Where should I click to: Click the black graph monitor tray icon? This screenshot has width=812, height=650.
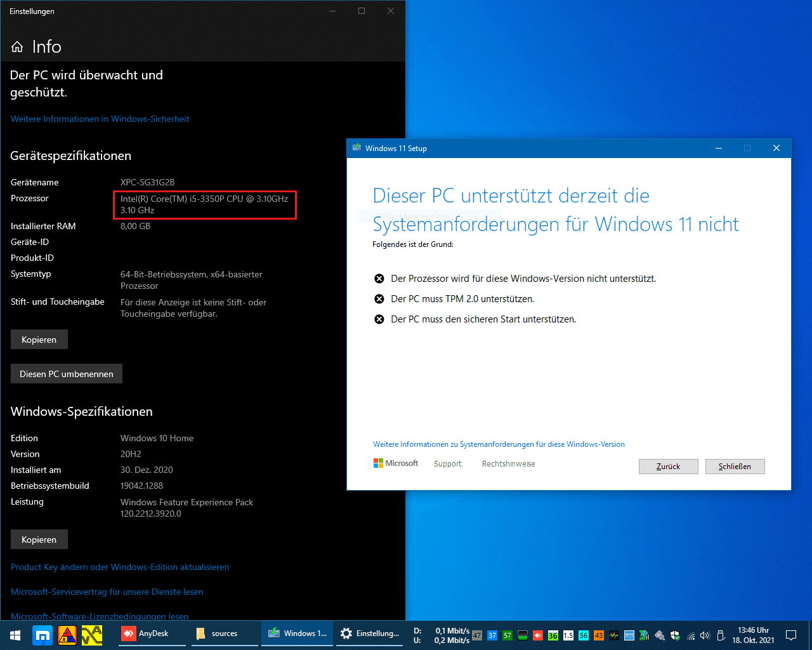(x=614, y=635)
